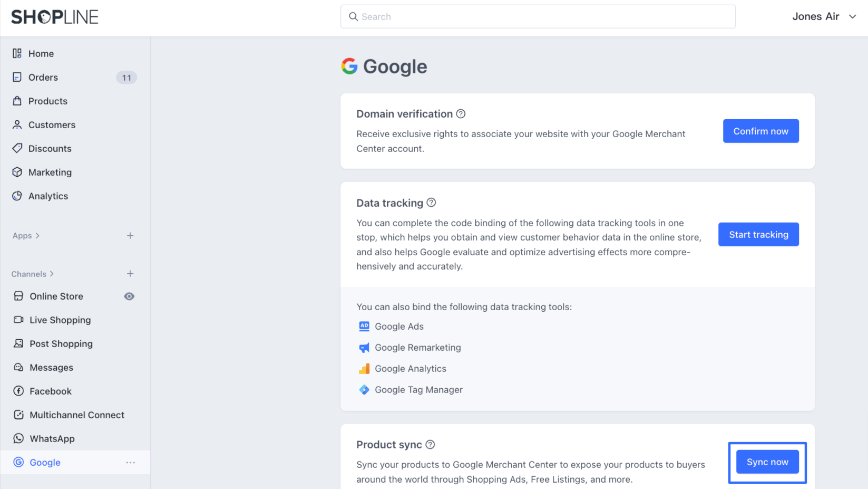
Task: Go to Analytics in the sidebar
Action: pyautogui.click(x=48, y=196)
